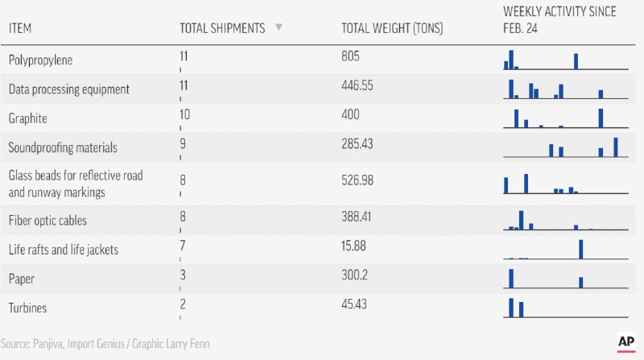Click the Graphite weekly activity sparkline
Screen dimensions: 644x360
click(x=562, y=118)
